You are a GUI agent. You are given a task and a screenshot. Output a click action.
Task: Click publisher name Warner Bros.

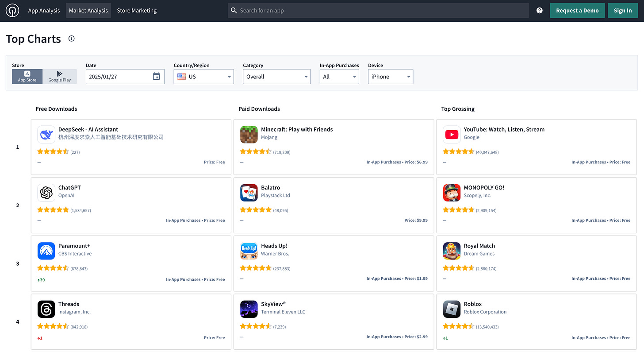click(275, 254)
